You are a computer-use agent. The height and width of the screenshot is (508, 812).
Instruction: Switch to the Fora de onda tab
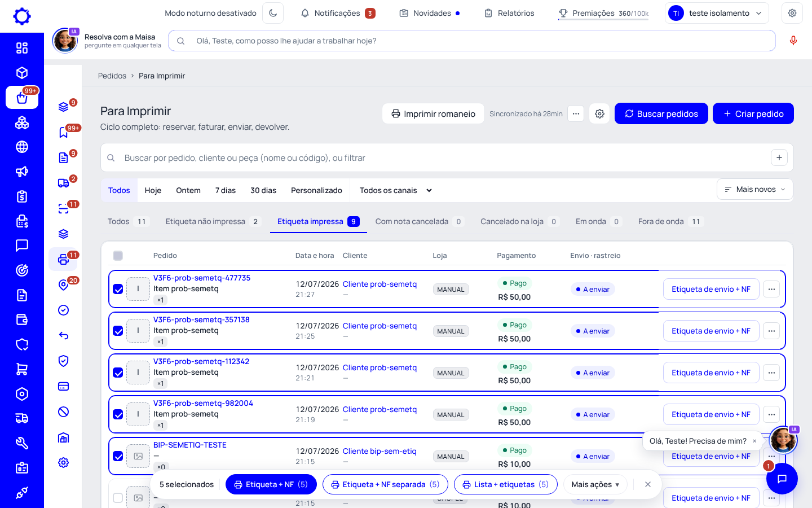670,221
